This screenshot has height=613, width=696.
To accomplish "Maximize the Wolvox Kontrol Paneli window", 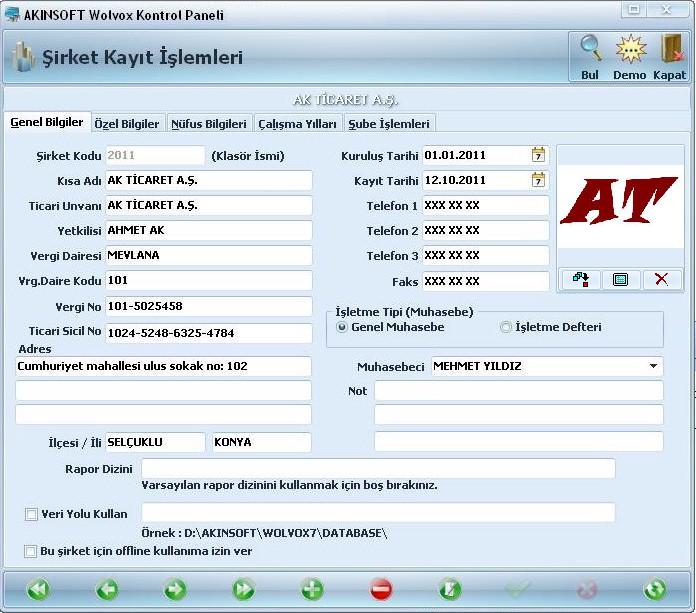I will tap(634, 9).
